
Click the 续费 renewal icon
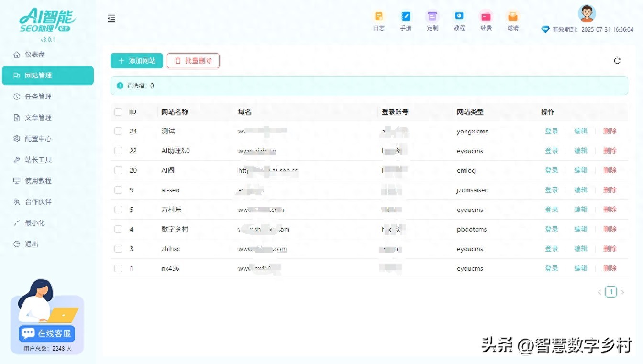[x=486, y=17]
